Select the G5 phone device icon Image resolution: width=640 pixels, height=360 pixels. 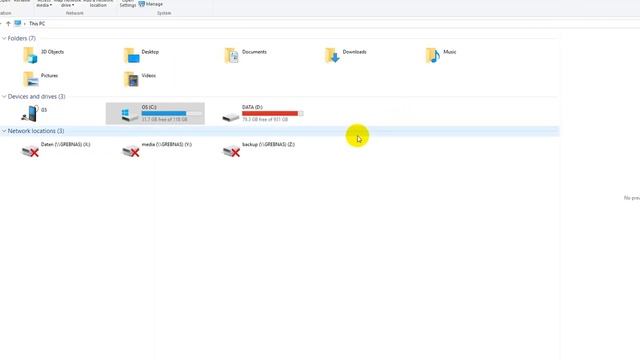(29, 113)
